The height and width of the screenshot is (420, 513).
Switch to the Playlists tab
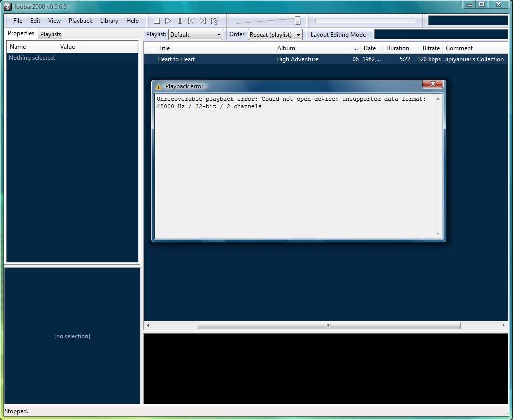(50, 34)
